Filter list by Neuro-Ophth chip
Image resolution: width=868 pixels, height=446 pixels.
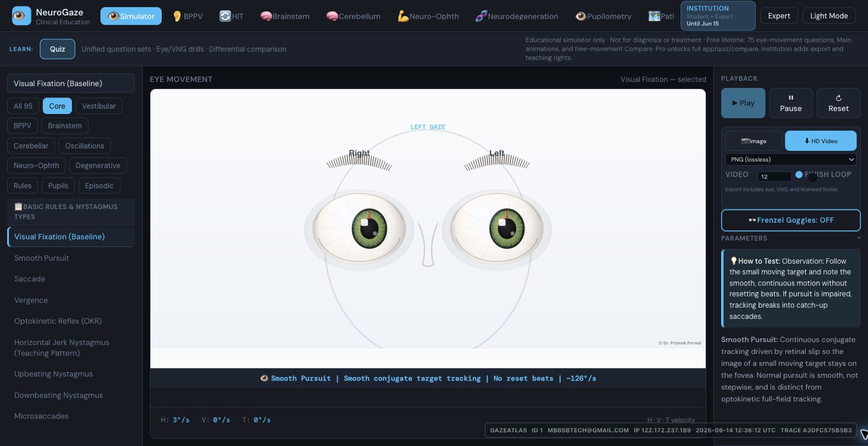36,165
